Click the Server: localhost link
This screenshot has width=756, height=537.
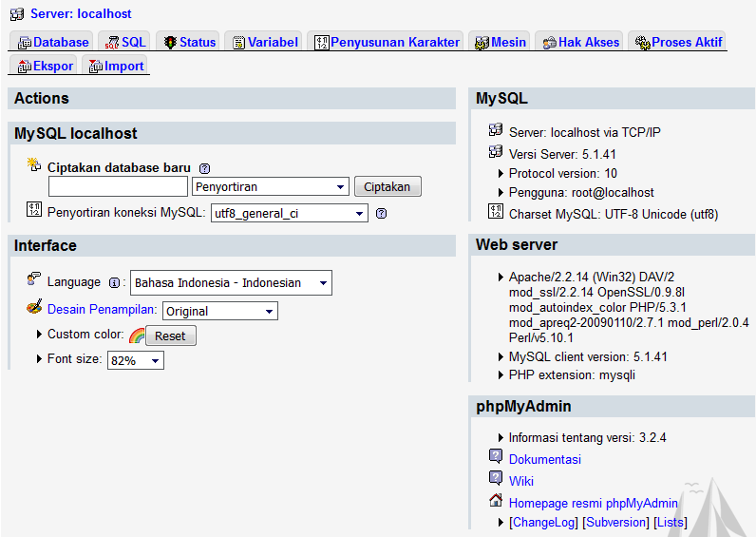pyautogui.click(x=81, y=13)
